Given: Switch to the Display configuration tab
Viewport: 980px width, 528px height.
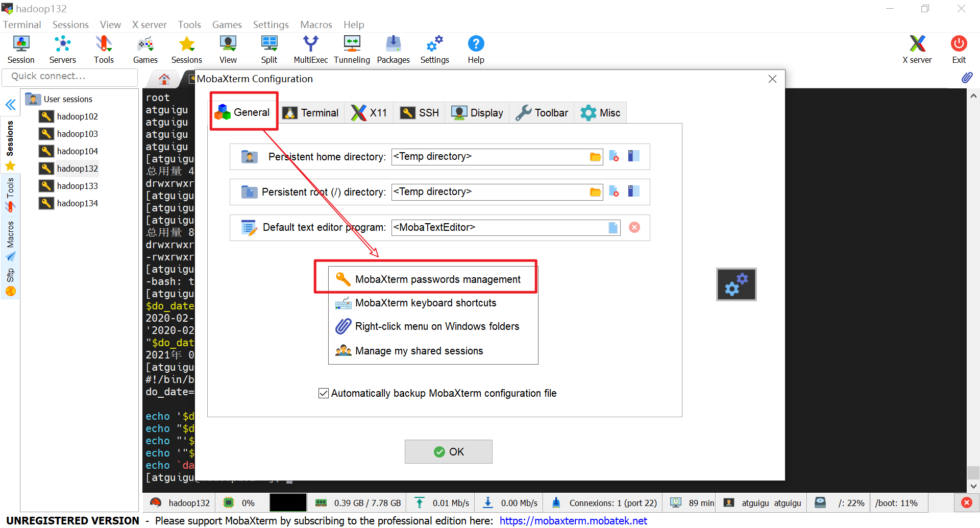Looking at the screenshot, I should [x=477, y=113].
